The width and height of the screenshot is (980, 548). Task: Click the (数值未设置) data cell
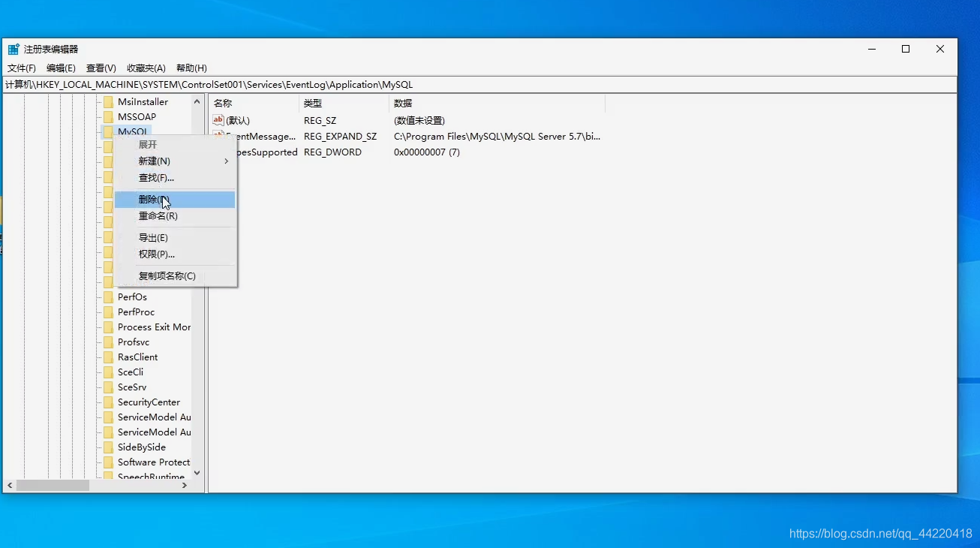[x=419, y=120]
